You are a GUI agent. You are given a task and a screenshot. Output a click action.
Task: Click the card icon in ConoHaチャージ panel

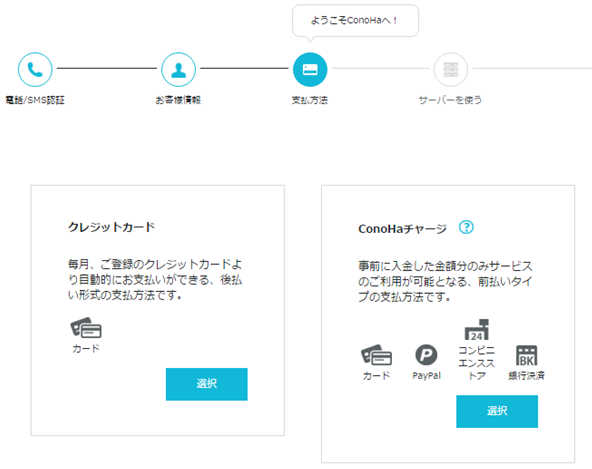[x=376, y=355]
